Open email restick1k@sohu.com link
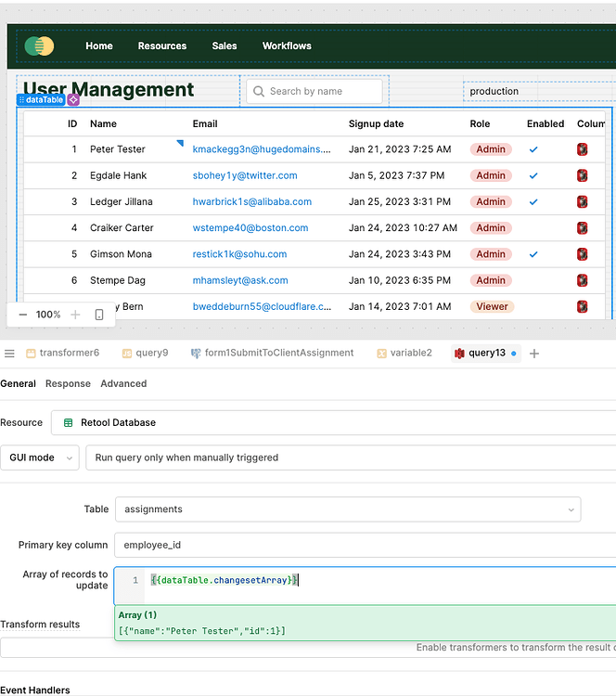The height and width of the screenshot is (696, 616). point(239,254)
